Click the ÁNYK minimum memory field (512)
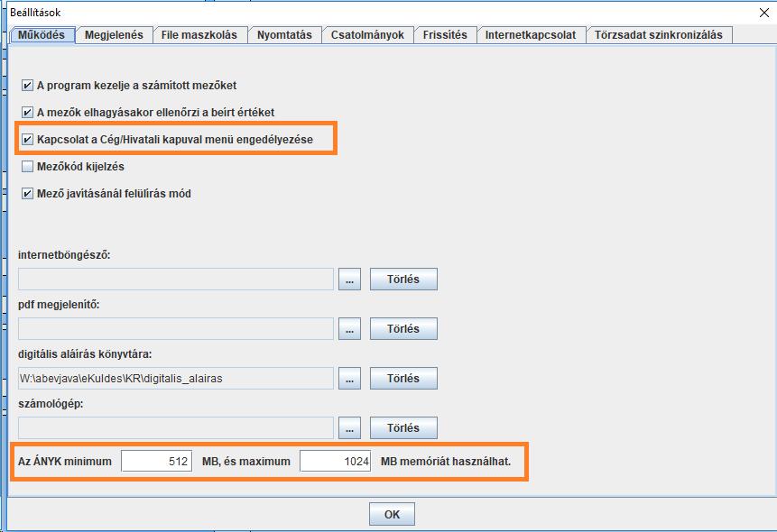This screenshot has width=777, height=532. pos(157,461)
